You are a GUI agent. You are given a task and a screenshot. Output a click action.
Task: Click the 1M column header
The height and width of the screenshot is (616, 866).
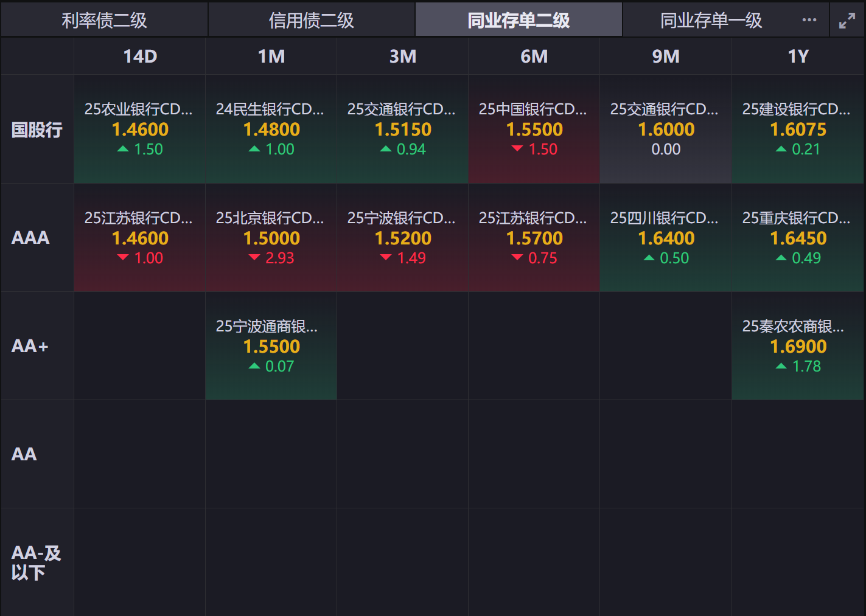click(x=271, y=57)
